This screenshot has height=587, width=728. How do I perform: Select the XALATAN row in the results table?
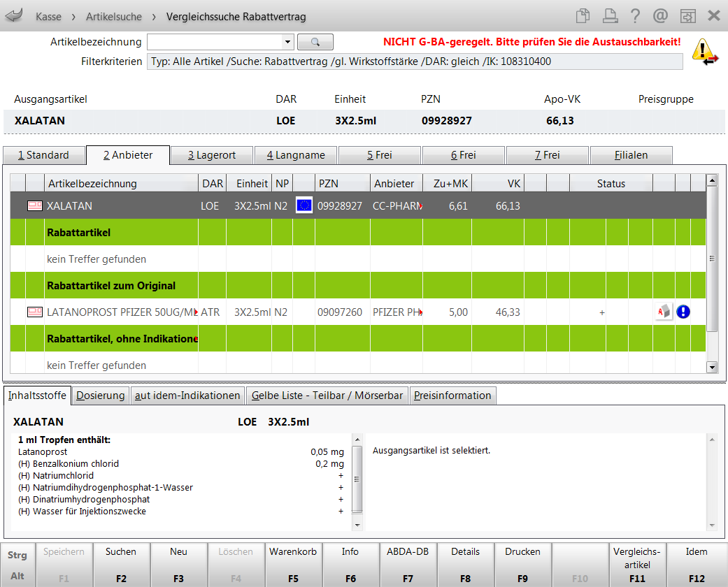point(358,205)
